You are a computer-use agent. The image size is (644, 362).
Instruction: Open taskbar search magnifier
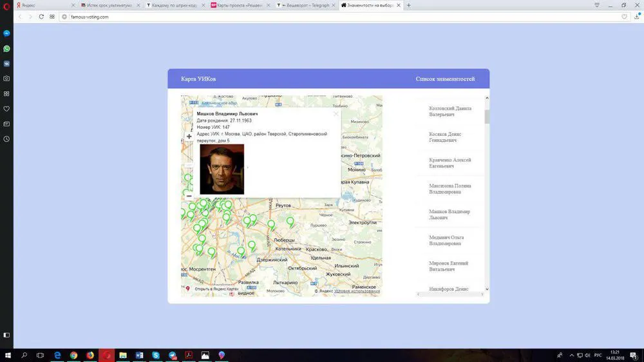point(24,355)
